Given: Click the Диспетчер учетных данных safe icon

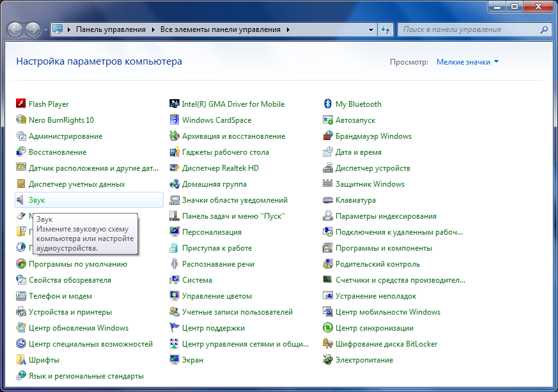Looking at the screenshot, I should tap(21, 184).
